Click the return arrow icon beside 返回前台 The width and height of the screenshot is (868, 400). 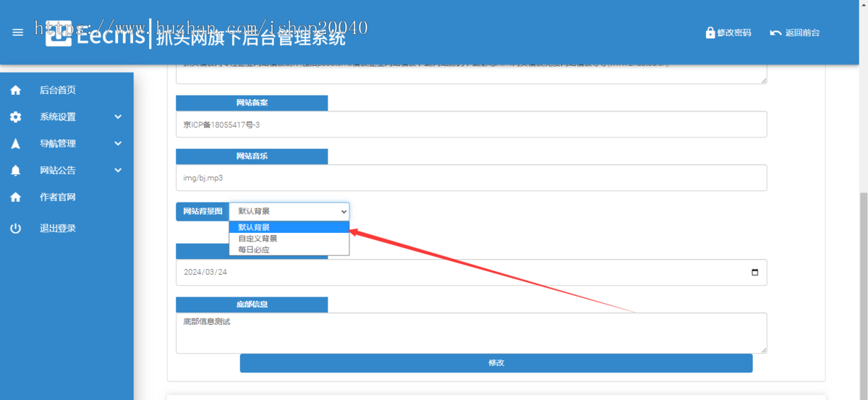[775, 33]
